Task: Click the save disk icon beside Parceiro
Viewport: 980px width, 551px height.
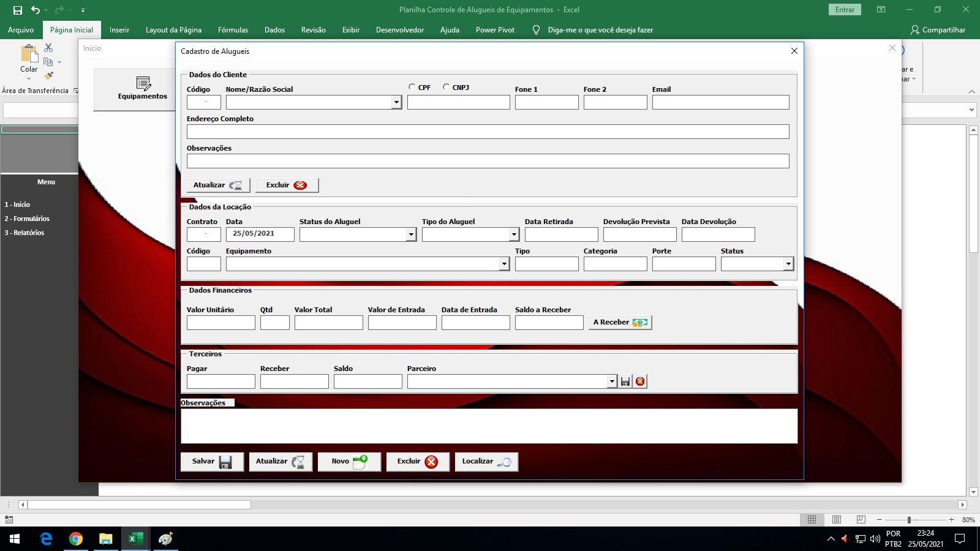Action: (x=625, y=381)
